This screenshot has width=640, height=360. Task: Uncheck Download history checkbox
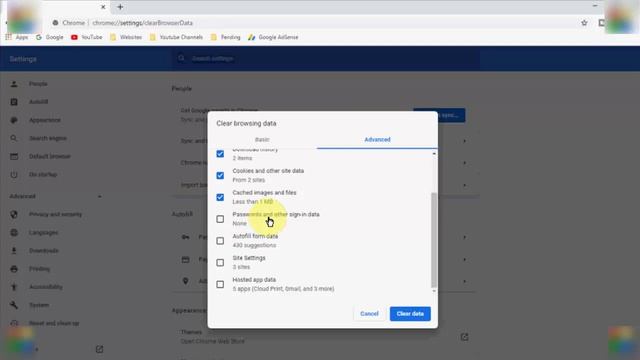(220, 154)
